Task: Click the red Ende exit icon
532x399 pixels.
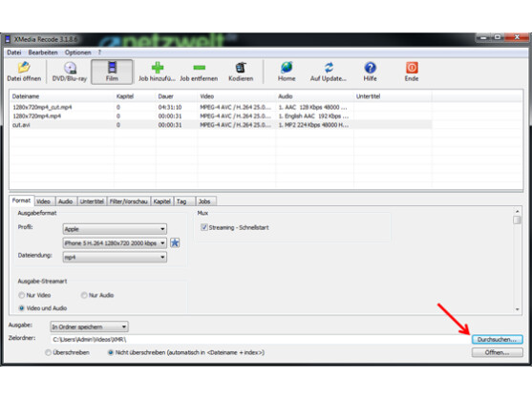Action: point(412,72)
